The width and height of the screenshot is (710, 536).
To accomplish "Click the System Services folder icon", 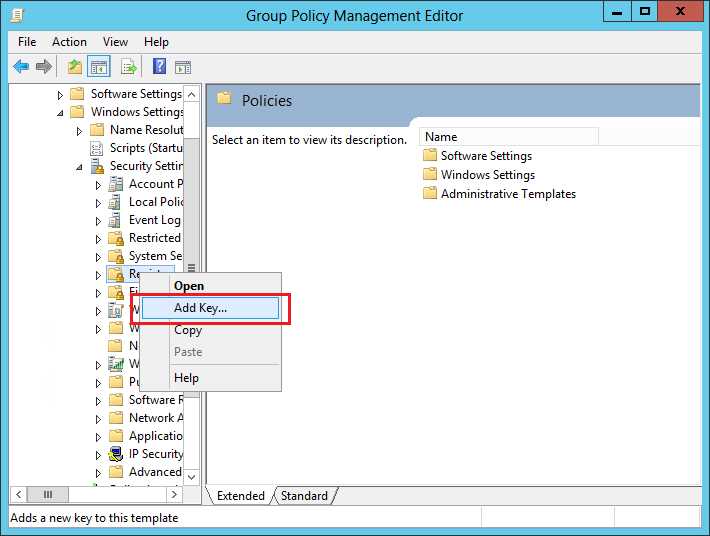I will 116,256.
